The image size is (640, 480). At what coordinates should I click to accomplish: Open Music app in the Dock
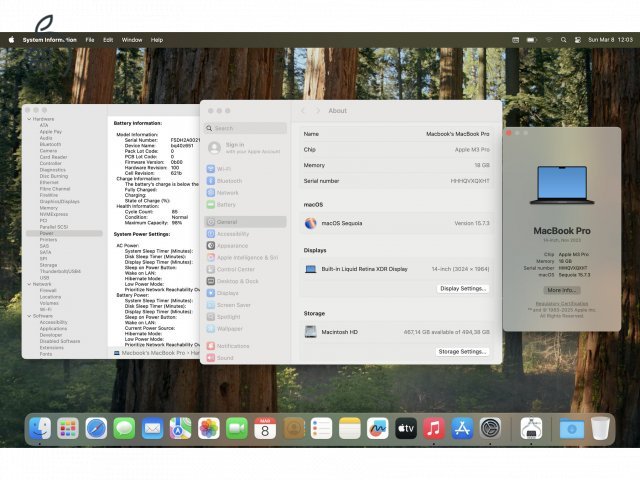coord(434,428)
